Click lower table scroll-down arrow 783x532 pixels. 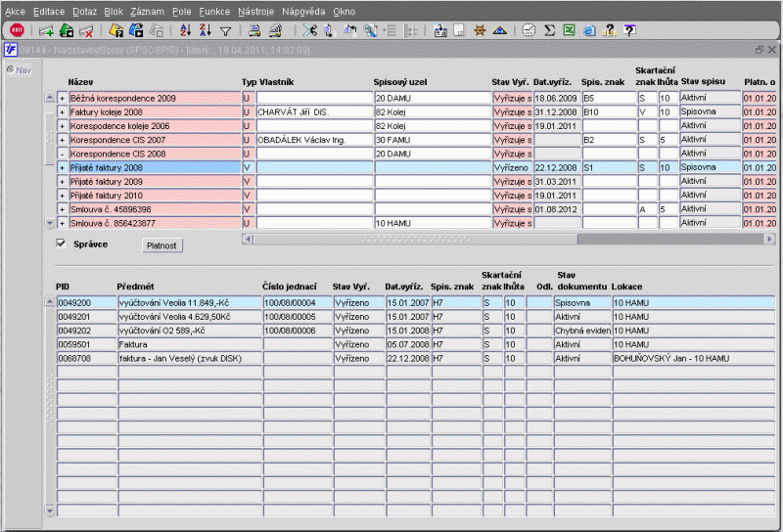50,510
